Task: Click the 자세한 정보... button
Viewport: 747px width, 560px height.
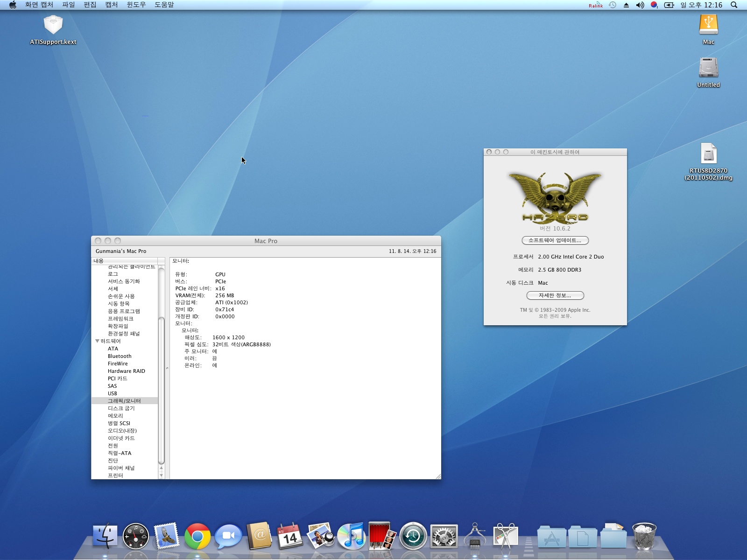Action: click(555, 295)
